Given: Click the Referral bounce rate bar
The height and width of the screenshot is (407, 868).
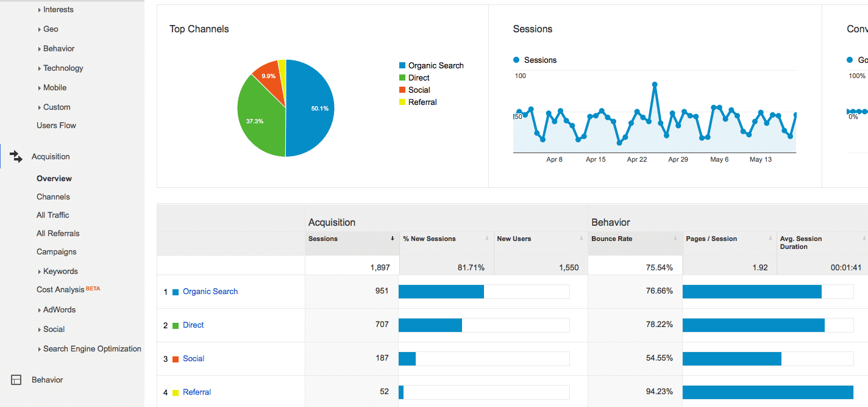Looking at the screenshot, I should 768,392.
